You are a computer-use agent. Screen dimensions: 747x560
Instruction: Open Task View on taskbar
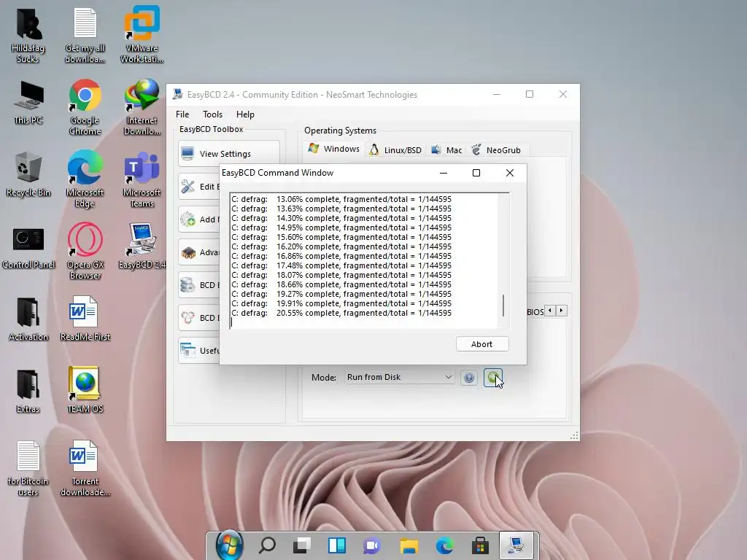(x=301, y=545)
